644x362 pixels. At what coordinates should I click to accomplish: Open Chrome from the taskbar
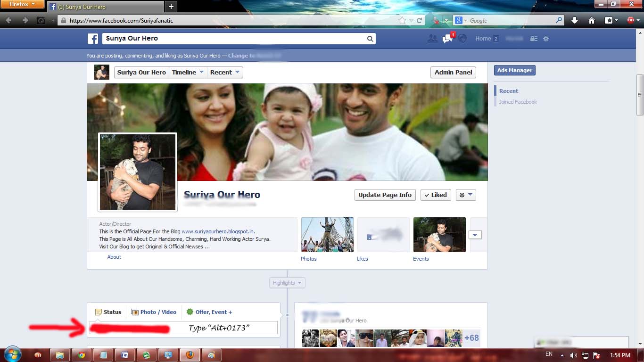[x=81, y=355]
